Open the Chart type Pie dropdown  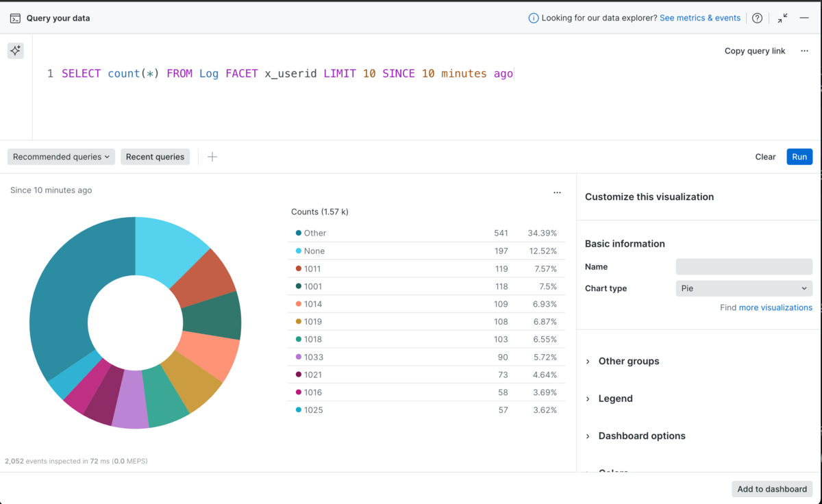744,288
